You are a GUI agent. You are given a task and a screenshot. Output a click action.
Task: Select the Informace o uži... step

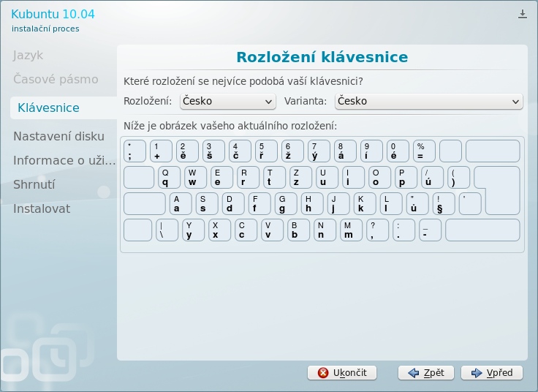[64, 160]
